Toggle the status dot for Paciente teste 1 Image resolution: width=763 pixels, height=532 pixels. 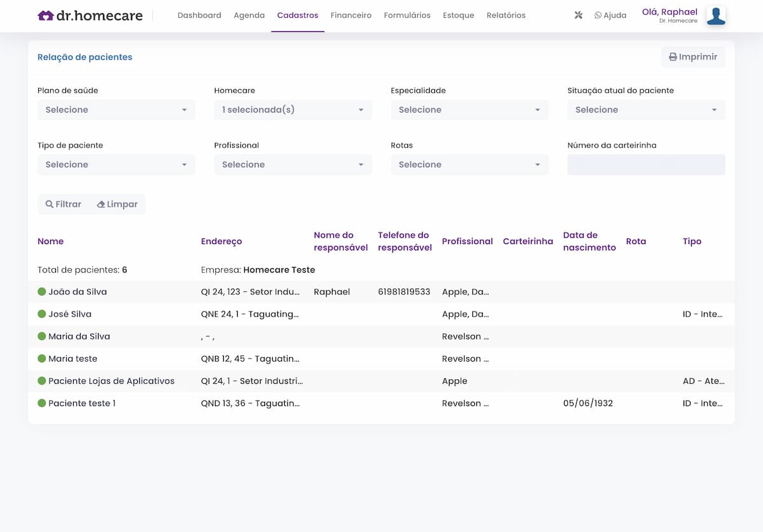pyautogui.click(x=42, y=402)
